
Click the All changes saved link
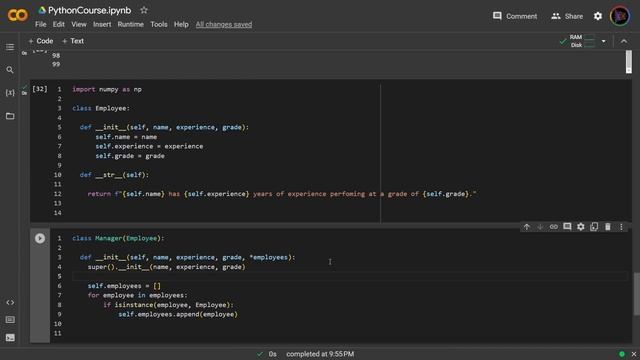click(x=224, y=24)
